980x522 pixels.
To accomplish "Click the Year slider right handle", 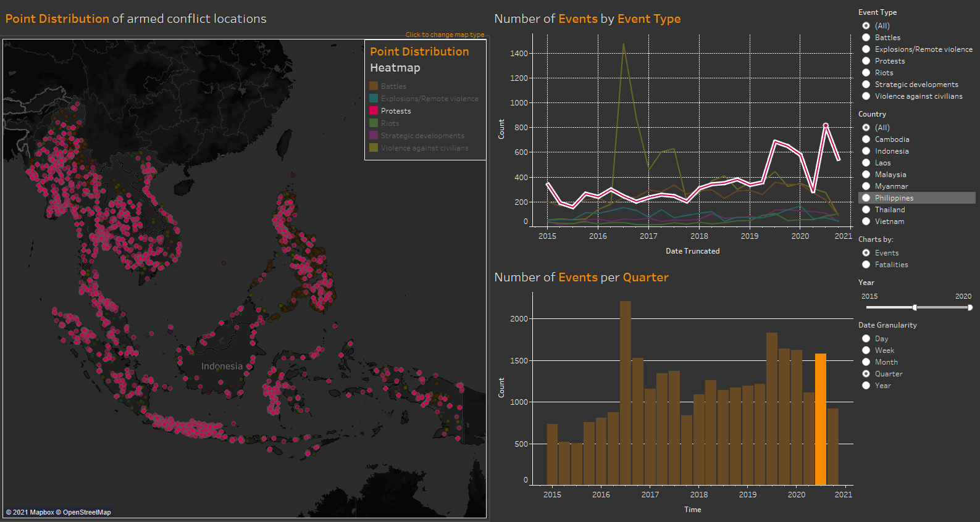I will click(970, 307).
